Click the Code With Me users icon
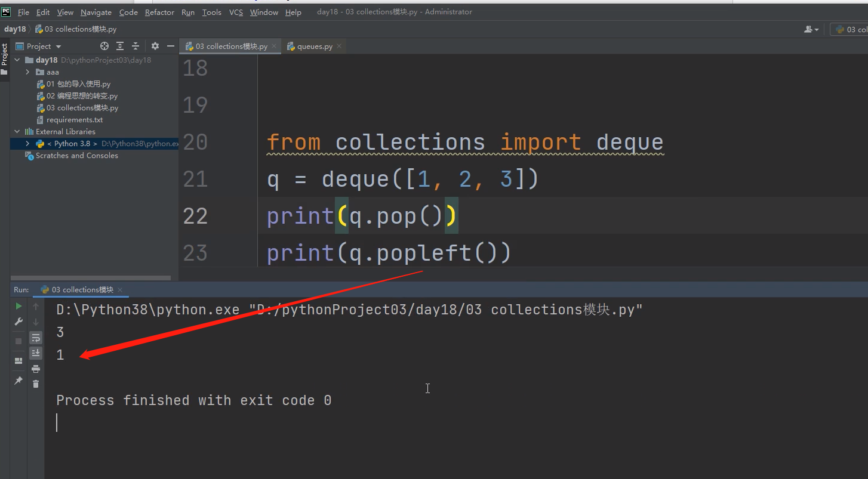Image resolution: width=868 pixels, height=479 pixels. 811,29
